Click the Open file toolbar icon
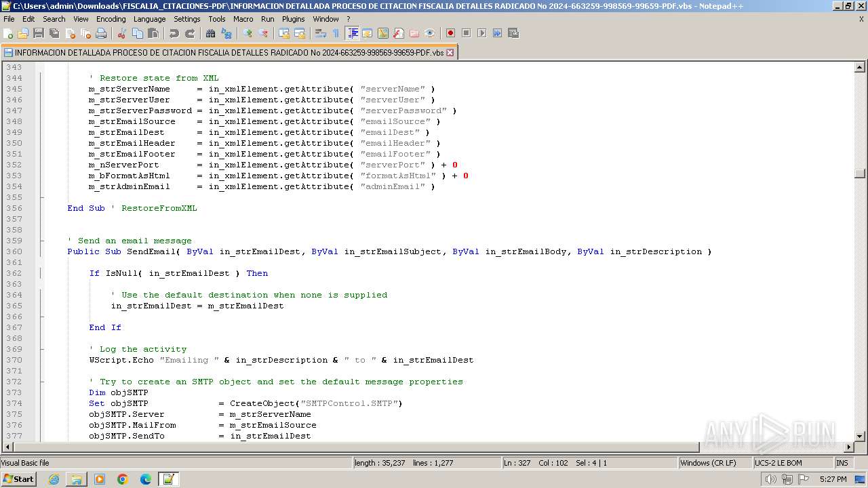 [x=23, y=33]
